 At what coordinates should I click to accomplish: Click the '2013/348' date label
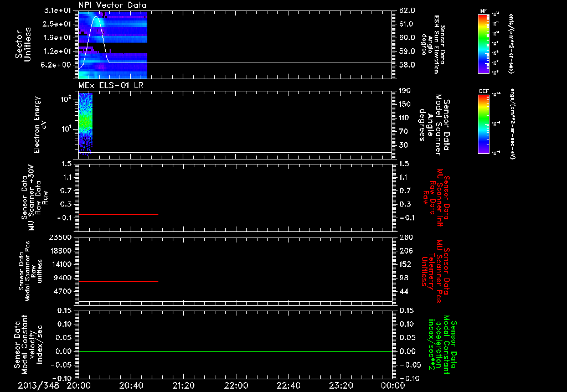(38, 385)
